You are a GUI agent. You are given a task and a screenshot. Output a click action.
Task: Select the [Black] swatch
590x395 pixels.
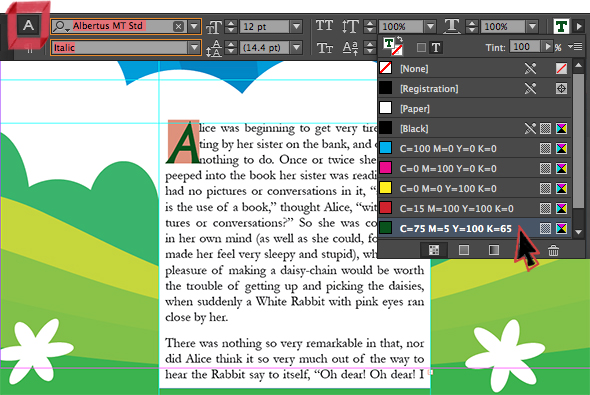pos(474,128)
